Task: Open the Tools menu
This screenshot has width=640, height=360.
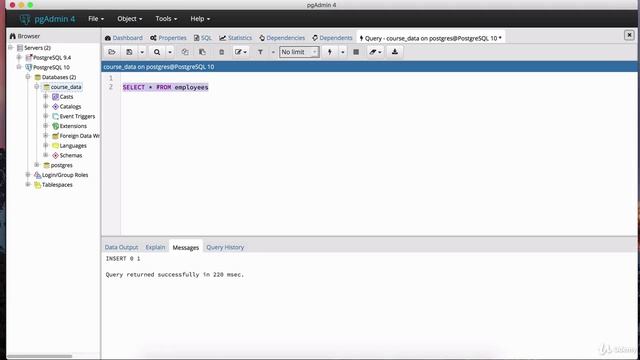Action: point(166,19)
